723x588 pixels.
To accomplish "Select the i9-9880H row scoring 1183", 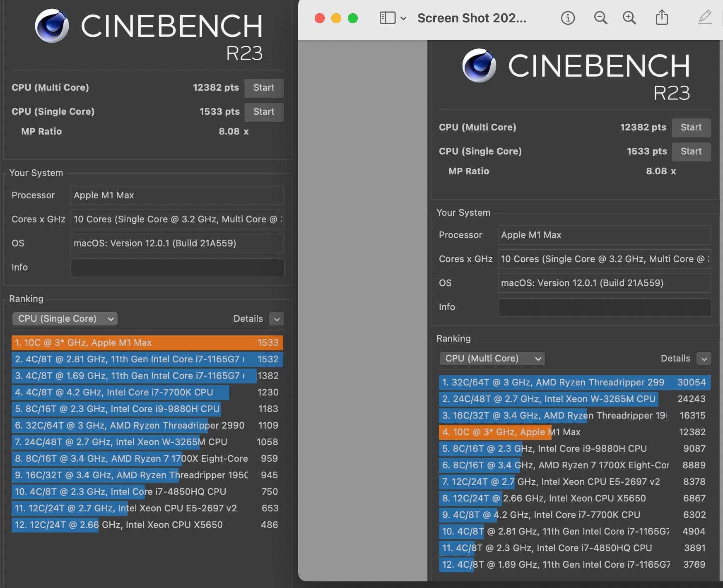I will [x=147, y=409].
